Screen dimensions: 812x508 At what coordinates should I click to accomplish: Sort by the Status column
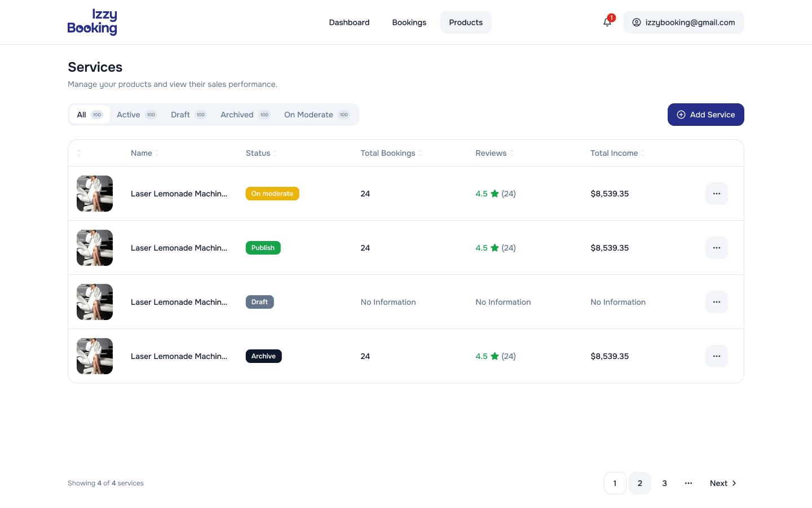[261, 153]
